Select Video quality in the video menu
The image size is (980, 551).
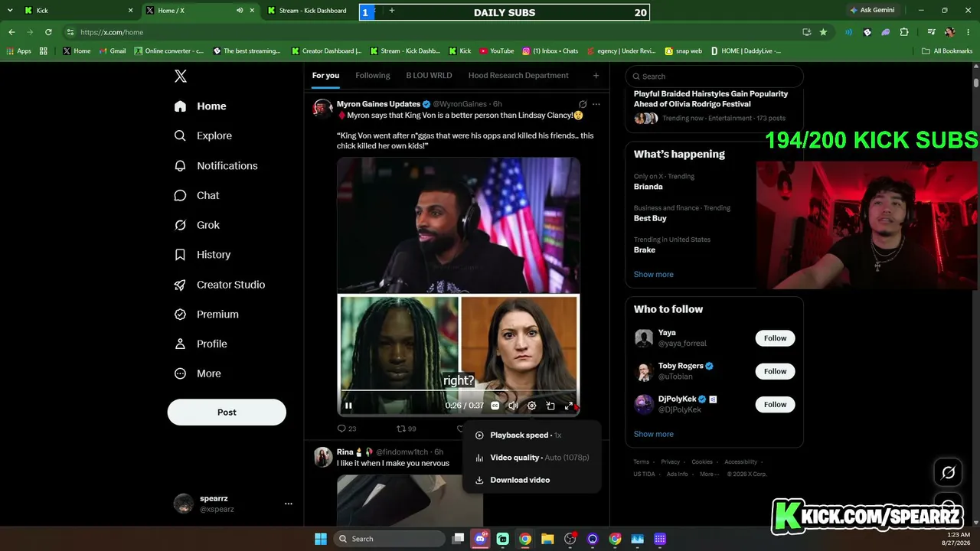(532, 458)
